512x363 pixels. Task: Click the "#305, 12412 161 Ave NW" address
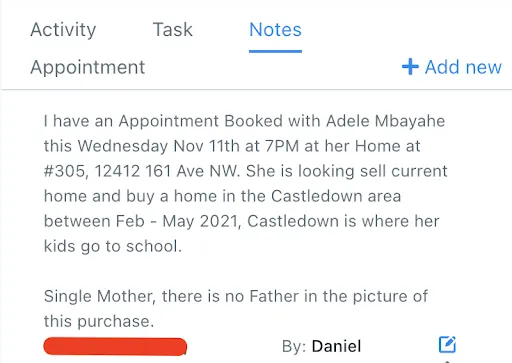point(141,171)
